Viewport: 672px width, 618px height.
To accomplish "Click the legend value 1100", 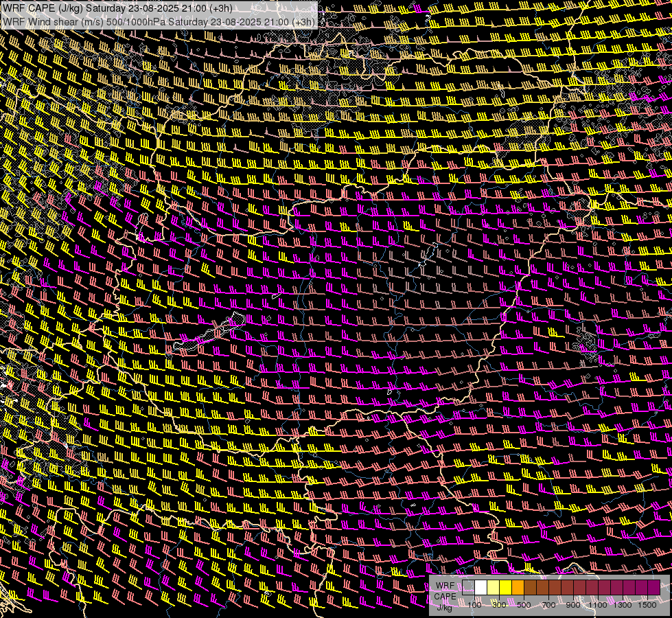I will (x=598, y=605).
